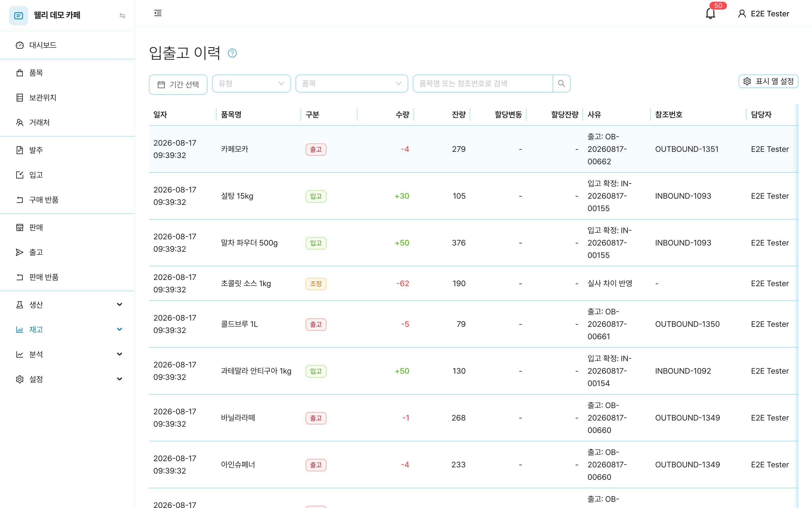This screenshot has height=508, width=812.
Task: Expand the 생산 submenu chevron
Action: (120, 305)
